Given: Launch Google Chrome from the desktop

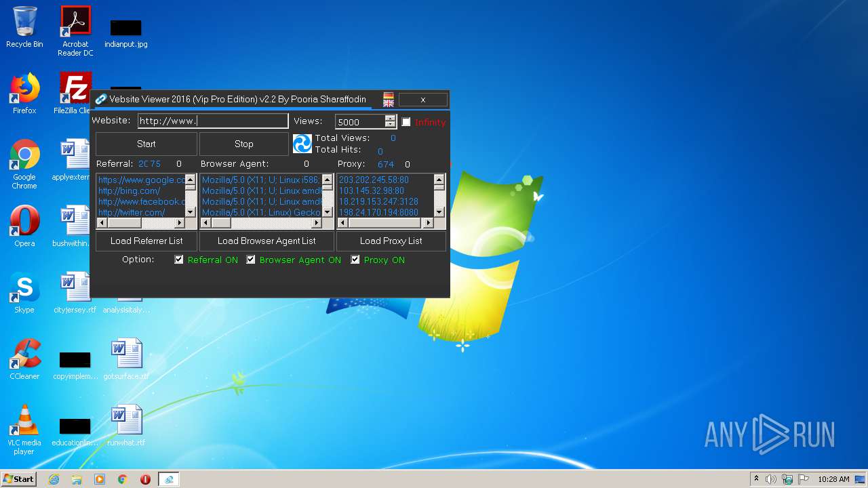Looking at the screenshot, I should [24, 164].
